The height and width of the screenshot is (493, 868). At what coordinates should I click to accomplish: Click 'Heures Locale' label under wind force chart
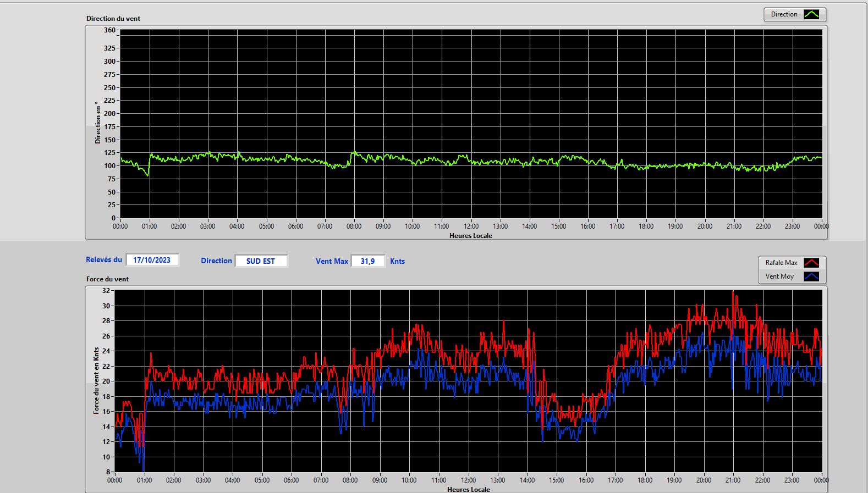tap(469, 489)
